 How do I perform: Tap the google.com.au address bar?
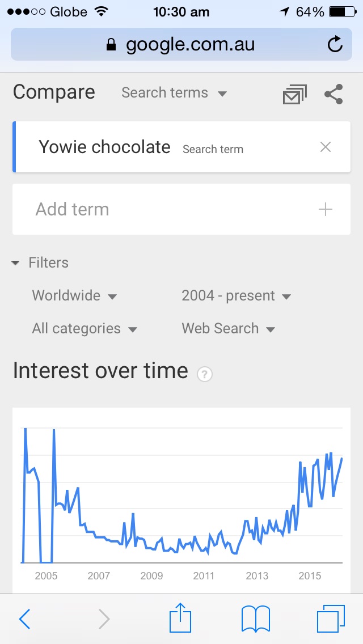[181, 44]
